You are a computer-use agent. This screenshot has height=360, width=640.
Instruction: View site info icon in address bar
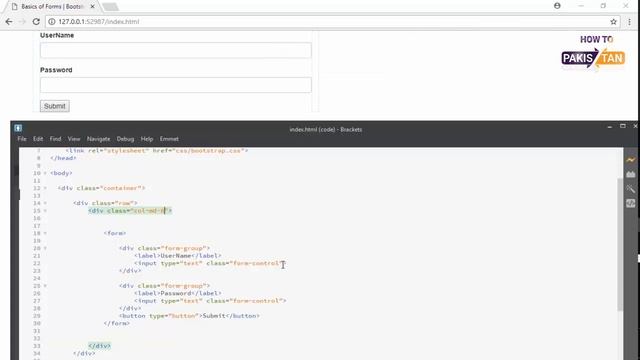coord(52,22)
